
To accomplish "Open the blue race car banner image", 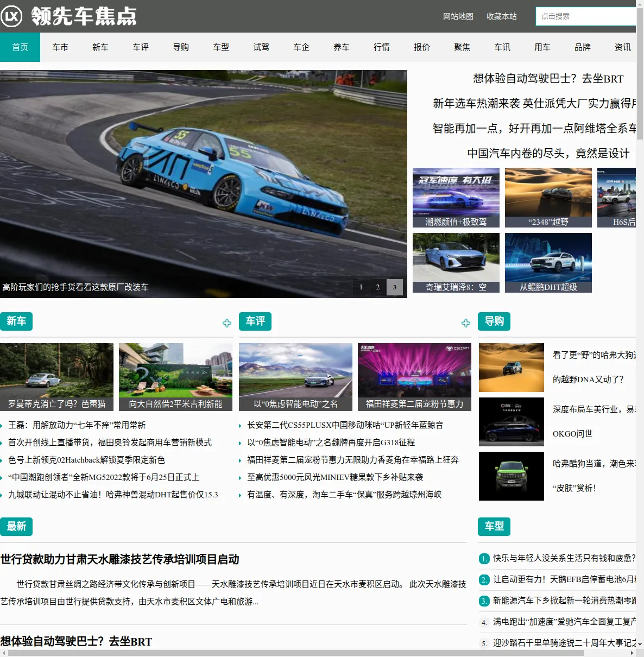I will coord(204,184).
